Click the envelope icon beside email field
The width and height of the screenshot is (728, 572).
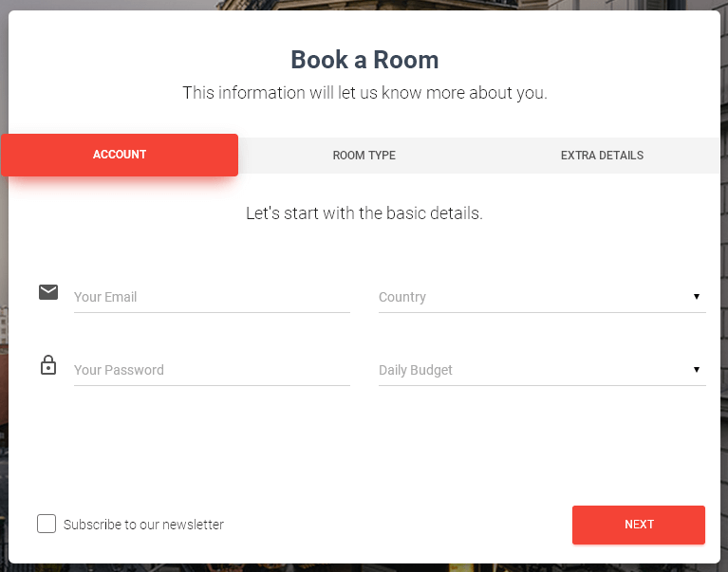click(48, 292)
